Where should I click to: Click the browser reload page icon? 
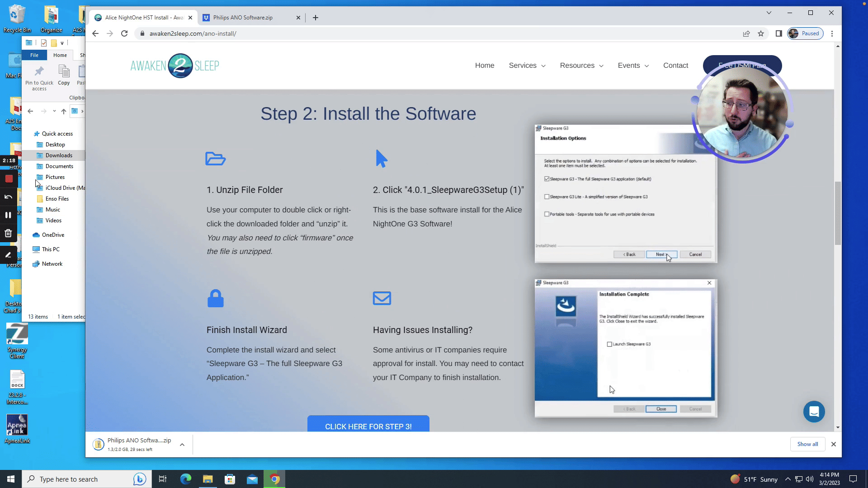coord(124,33)
